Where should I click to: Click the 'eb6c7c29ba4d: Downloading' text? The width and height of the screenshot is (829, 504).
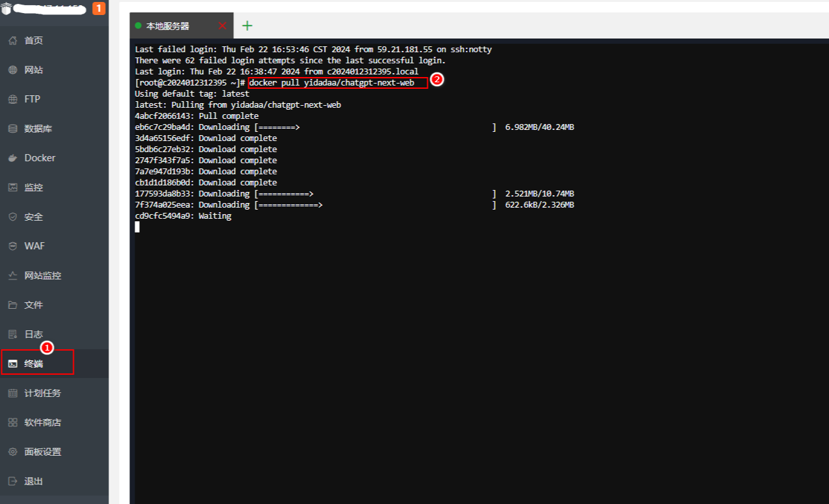[192, 127]
